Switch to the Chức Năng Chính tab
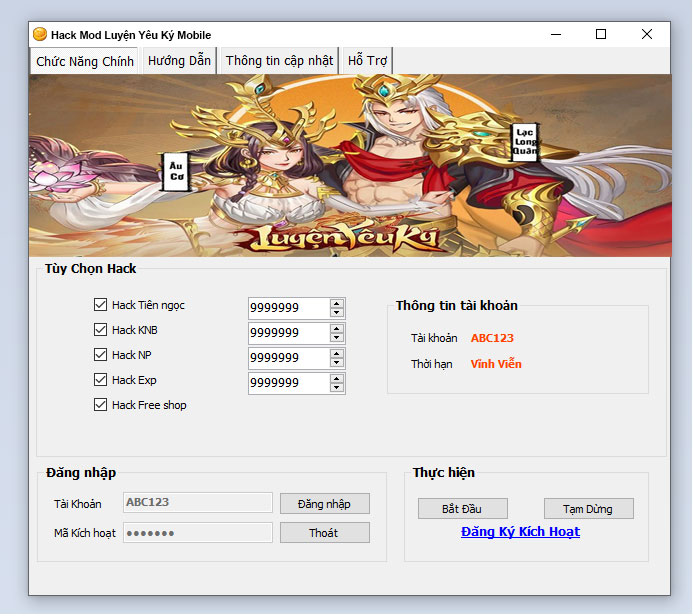Viewport: 693px width, 616px height. coord(84,61)
